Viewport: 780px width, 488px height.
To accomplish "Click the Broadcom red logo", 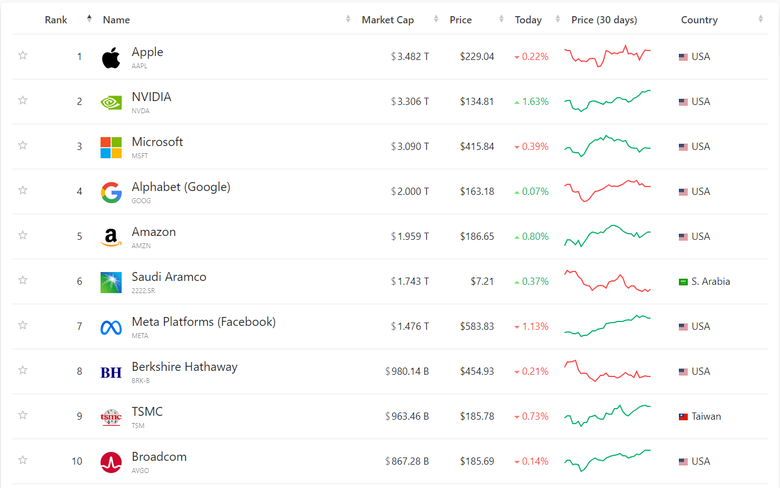I will tap(111, 463).
